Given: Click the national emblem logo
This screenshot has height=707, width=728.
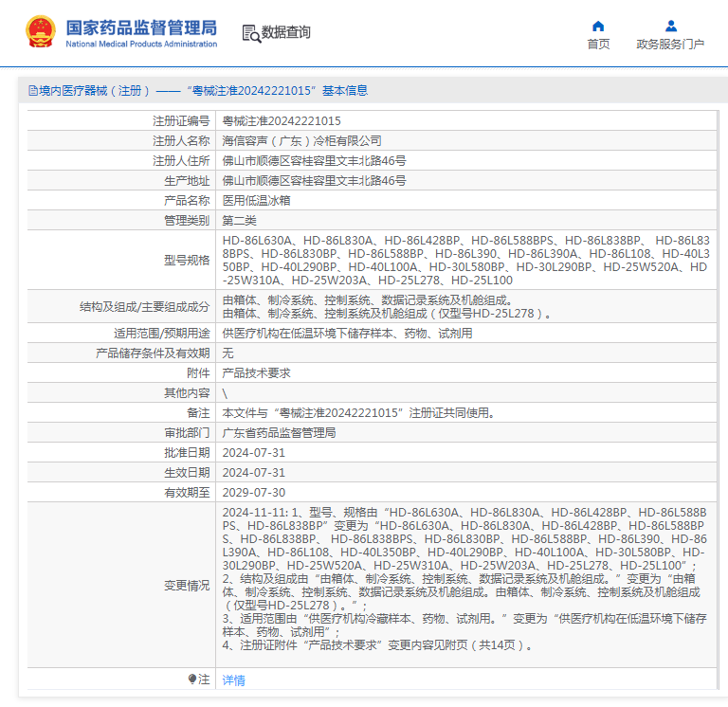Looking at the screenshot, I should tap(41, 31).
